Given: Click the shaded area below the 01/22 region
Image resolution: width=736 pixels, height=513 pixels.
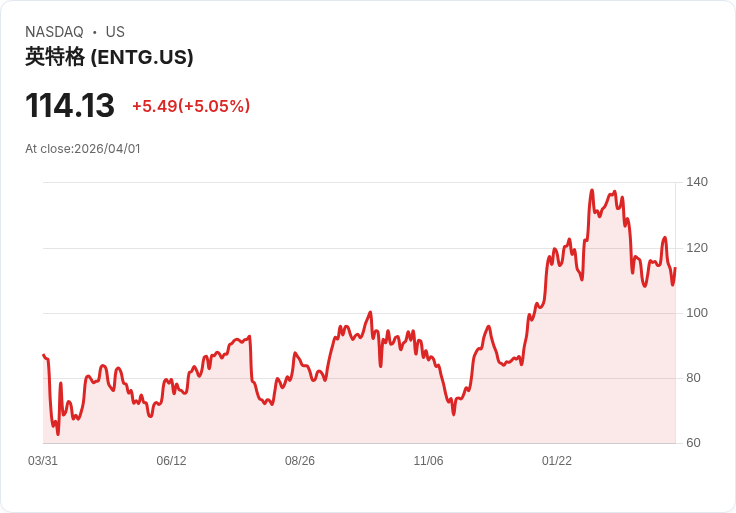Looking at the screenshot, I should (557, 380).
